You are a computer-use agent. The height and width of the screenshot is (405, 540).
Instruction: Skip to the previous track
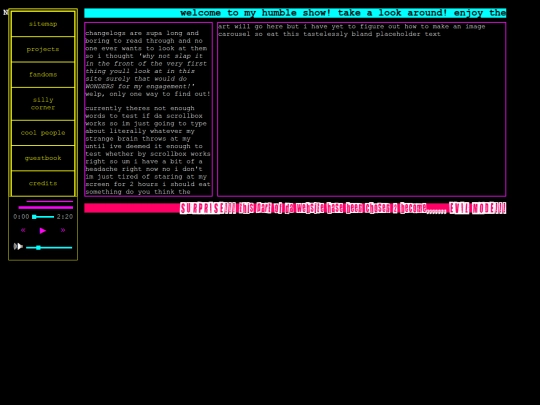(x=23, y=230)
